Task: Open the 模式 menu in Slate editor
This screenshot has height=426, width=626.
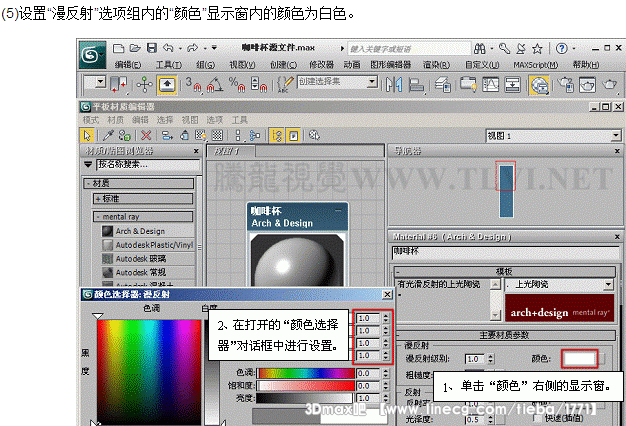Action: [91, 120]
